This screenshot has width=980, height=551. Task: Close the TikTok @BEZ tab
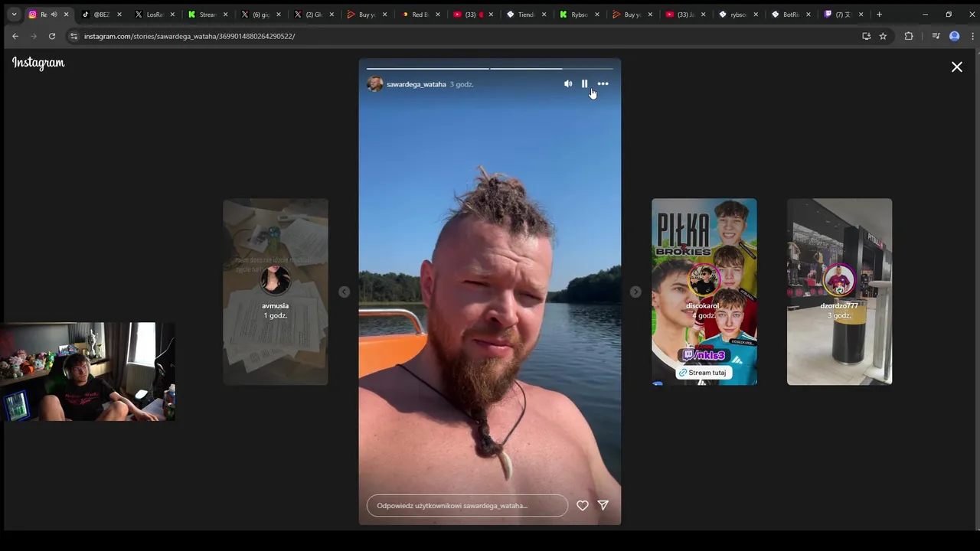click(119, 15)
